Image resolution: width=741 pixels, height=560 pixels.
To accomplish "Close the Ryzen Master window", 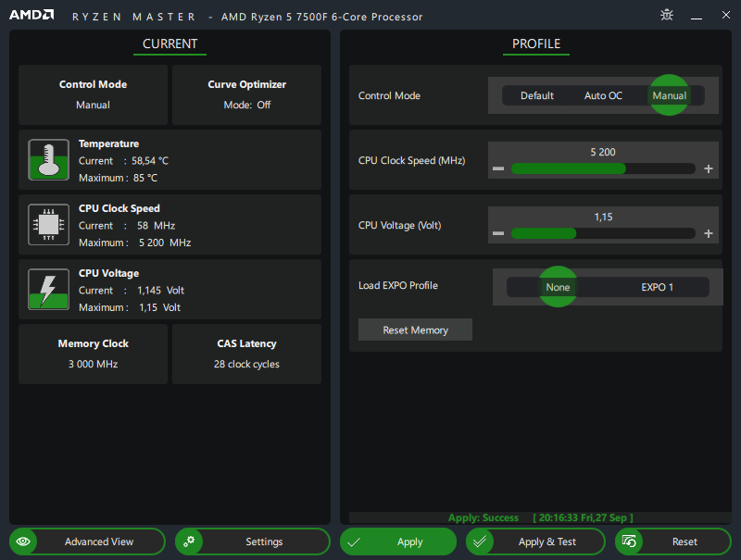I will pos(726,15).
